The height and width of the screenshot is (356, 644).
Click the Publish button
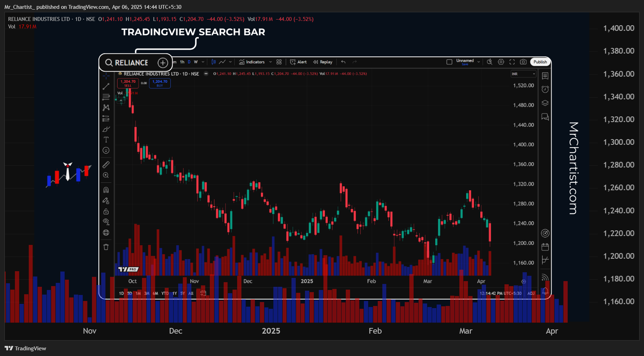pyautogui.click(x=540, y=62)
